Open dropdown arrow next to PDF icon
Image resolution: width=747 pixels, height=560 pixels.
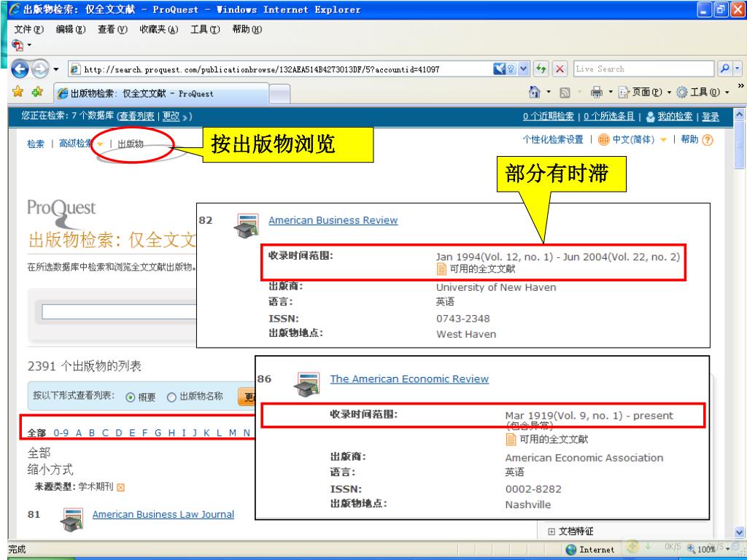click(x=29, y=44)
